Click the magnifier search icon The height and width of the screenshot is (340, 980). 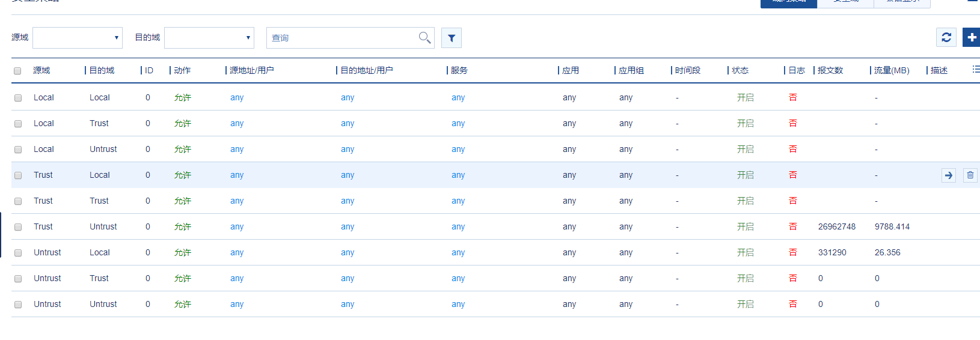(424, 38)
